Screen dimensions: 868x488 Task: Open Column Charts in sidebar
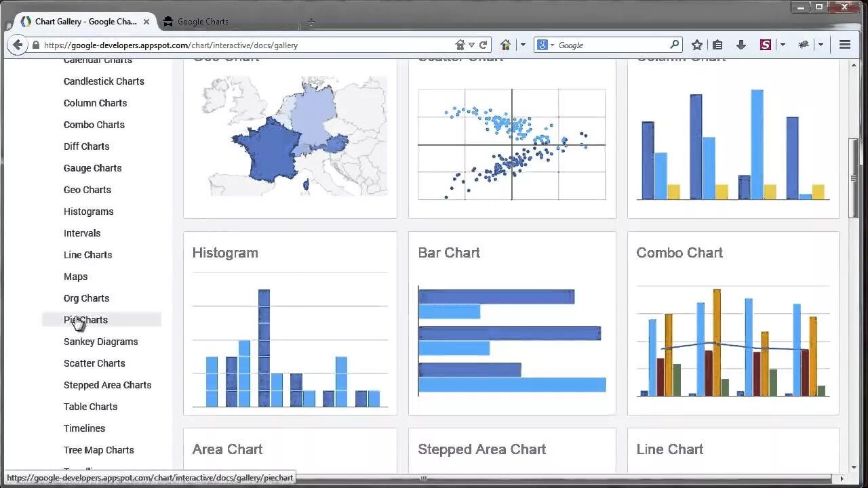[x=95, y=103]
